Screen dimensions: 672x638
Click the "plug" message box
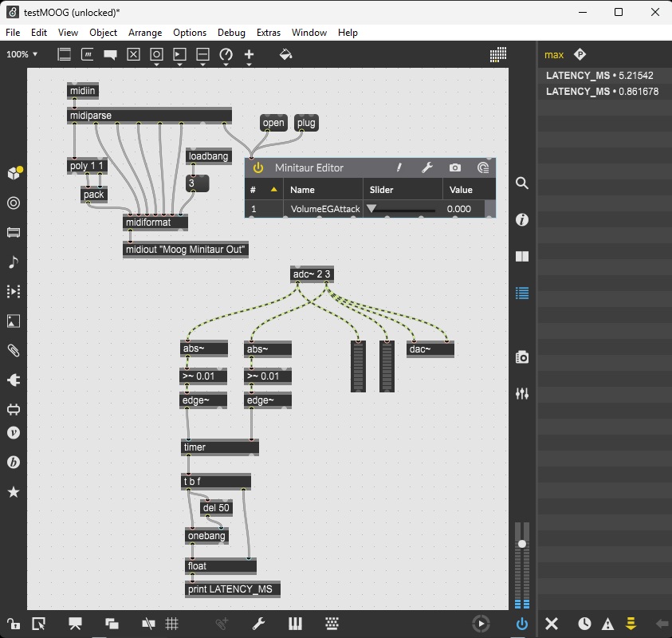(306, 123)
